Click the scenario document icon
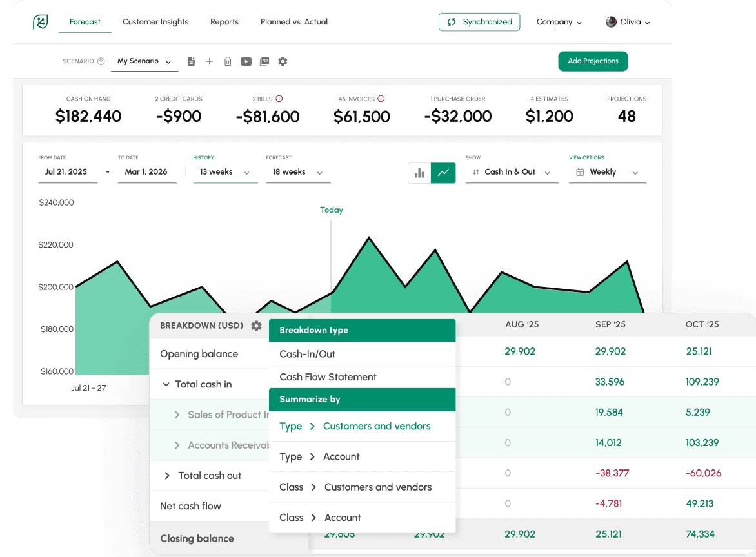The width and height of the screenshot is (756, 557). 191,61
